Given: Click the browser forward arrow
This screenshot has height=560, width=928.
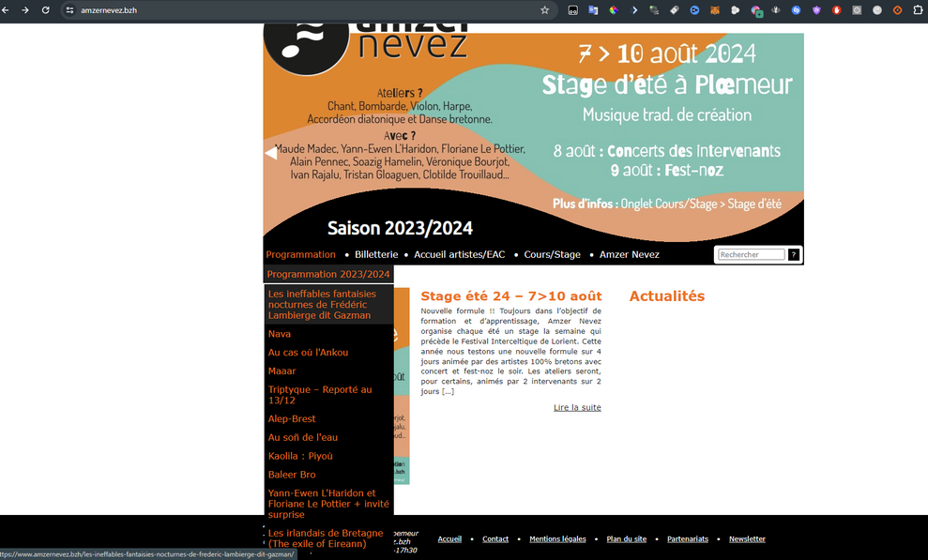Looking at the screenshot, I should [24, 10].
